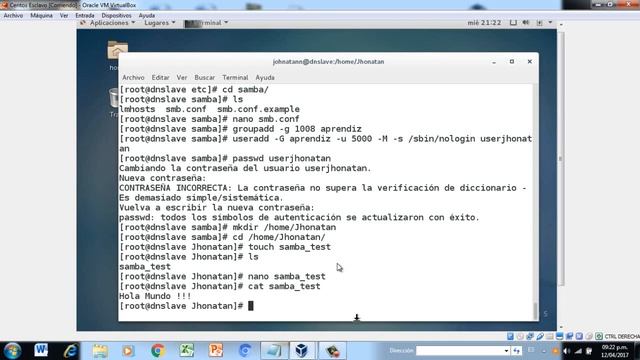Viewport: 640px width, 360px height.
Task: Click the 'CONTRASEÑA INCORRECTA' warning line
Action: point(322,188)
